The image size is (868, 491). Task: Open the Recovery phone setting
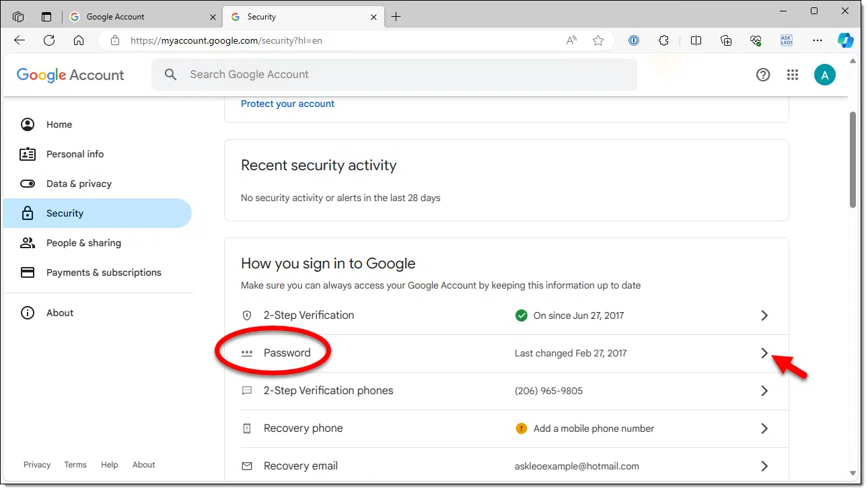pyautogui.click(x=507, y=428)
